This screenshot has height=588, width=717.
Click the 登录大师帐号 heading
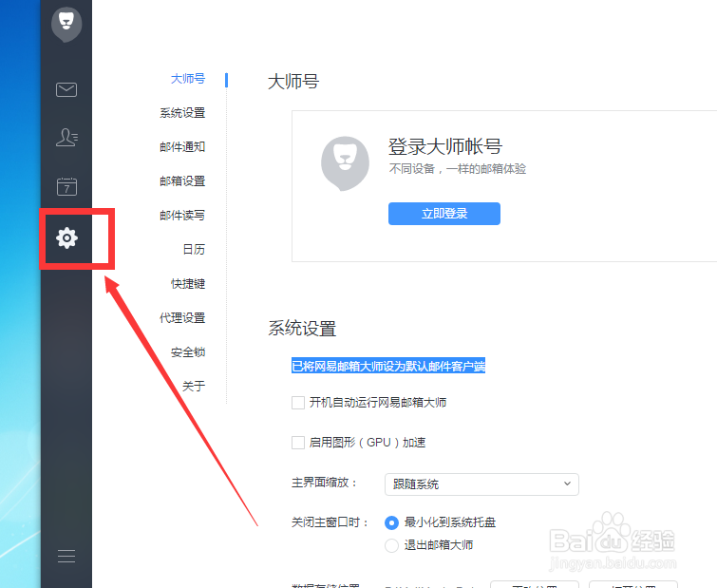point(445,147)
